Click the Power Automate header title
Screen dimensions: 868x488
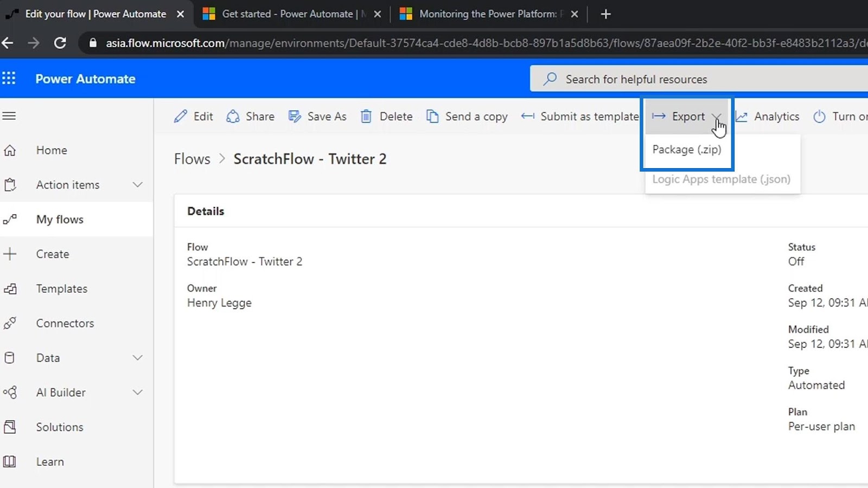pyautogui.click(x=86, y=79)
